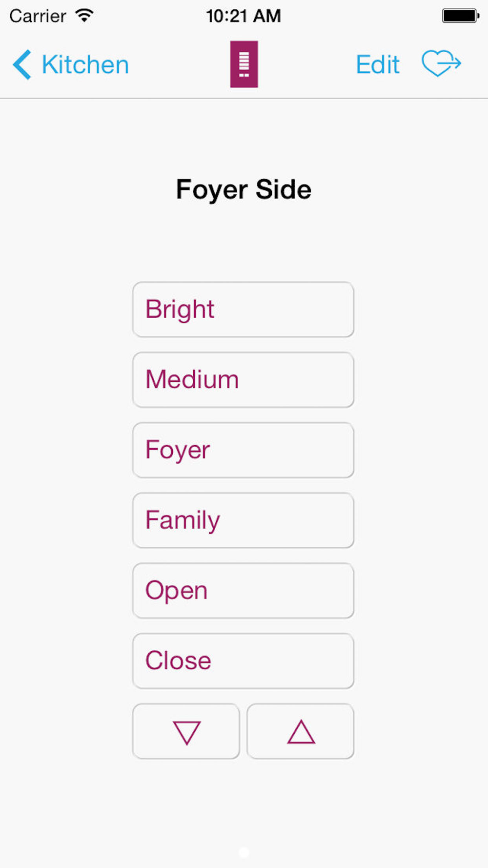Tap the lower down-triangle button

[x=186, y=732]
